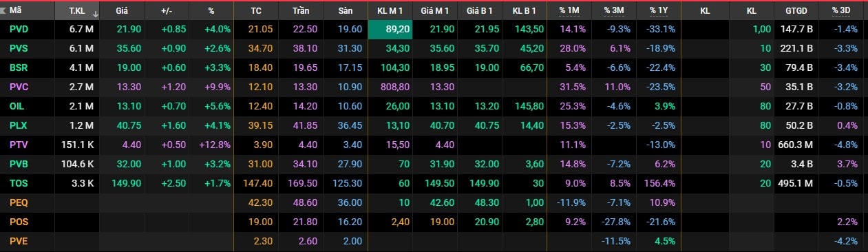This screenshot has width=868, height=252.
Task: Select the BSR ticker symbol
Action: coord(19,68)
